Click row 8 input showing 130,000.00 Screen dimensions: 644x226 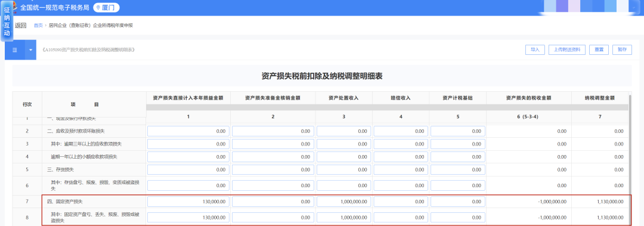pyautogui.click(x=188, y=217)
